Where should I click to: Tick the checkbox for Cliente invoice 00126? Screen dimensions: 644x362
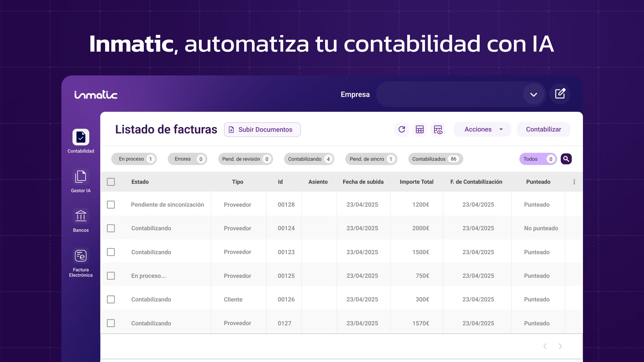coord(111,299)
